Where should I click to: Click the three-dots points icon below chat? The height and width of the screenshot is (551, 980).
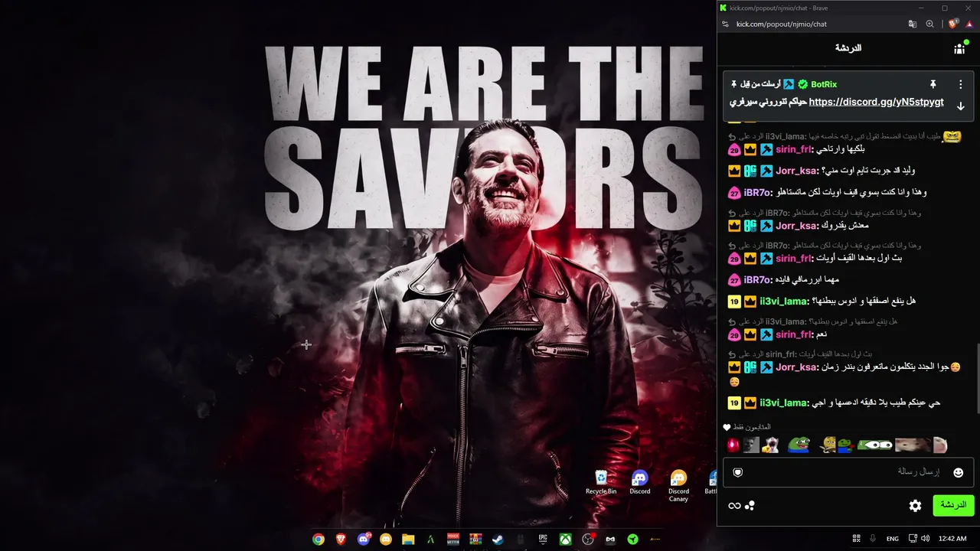pos(750,506)
